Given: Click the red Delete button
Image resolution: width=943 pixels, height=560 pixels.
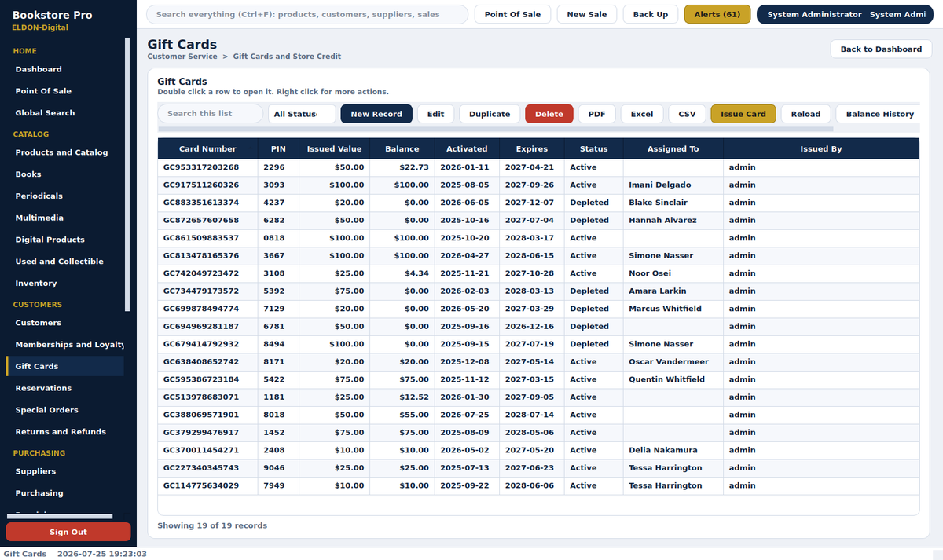Looking at the screenshot, I should [549, 114].
